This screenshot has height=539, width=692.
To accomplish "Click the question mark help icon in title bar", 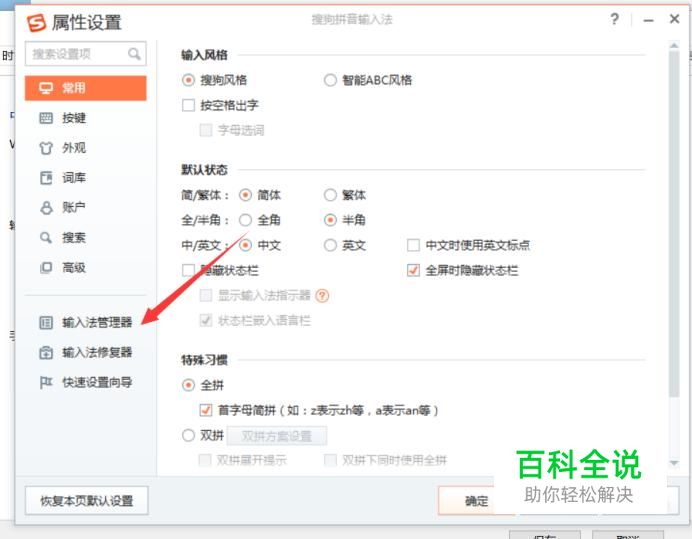I will 614,19.
